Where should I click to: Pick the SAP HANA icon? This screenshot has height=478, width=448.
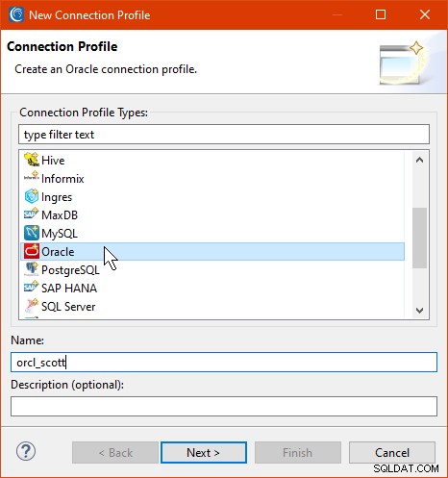(x=32, y=288)
